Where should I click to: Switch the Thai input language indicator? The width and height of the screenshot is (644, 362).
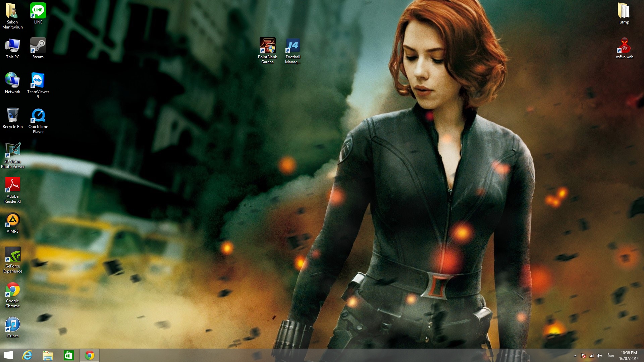[610, 356]
